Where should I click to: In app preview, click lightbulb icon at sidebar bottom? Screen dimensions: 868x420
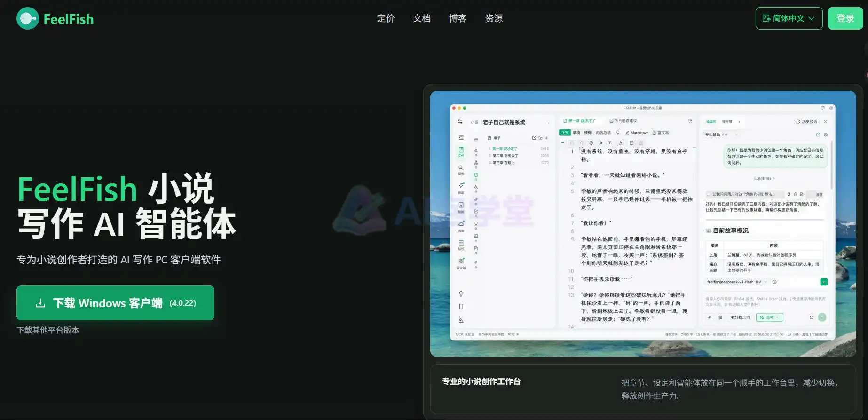tap(461, 294)
